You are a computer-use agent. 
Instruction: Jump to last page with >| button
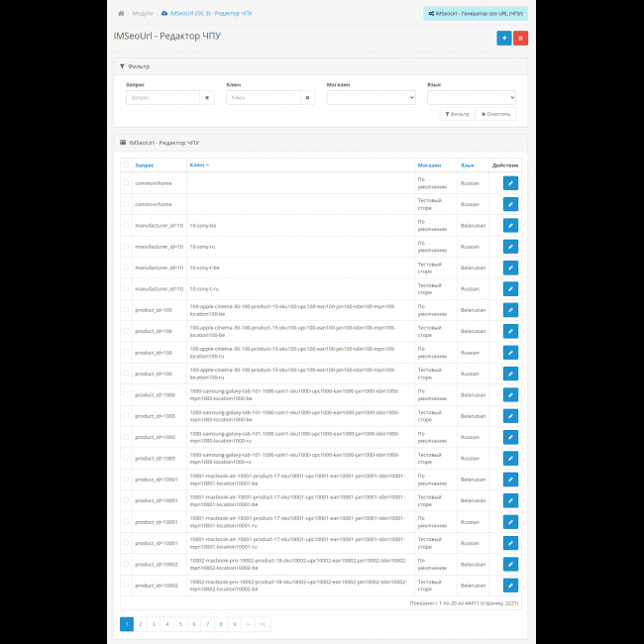pos(263,624)
